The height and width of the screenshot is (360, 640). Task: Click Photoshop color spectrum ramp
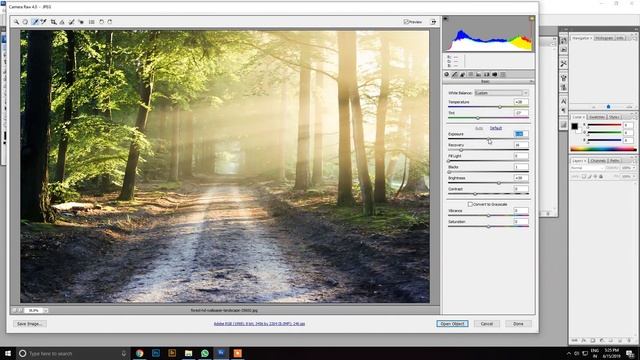tap(603, 149)
